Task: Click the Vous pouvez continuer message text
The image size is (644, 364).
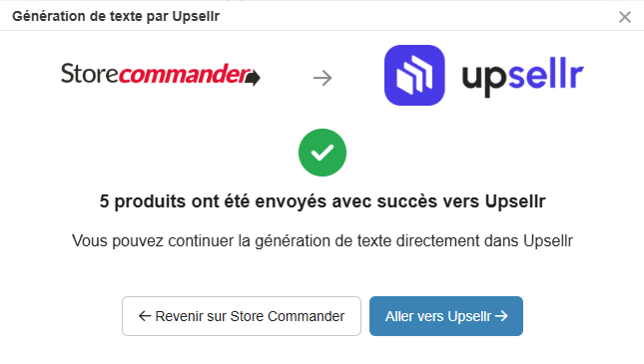Action: (x=322, y=241)
